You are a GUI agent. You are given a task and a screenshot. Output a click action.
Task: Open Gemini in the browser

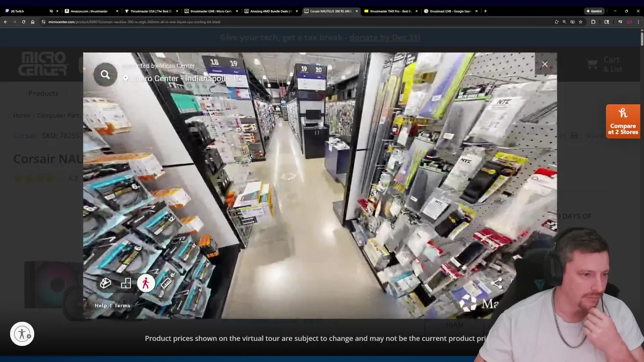click(594, 11)
